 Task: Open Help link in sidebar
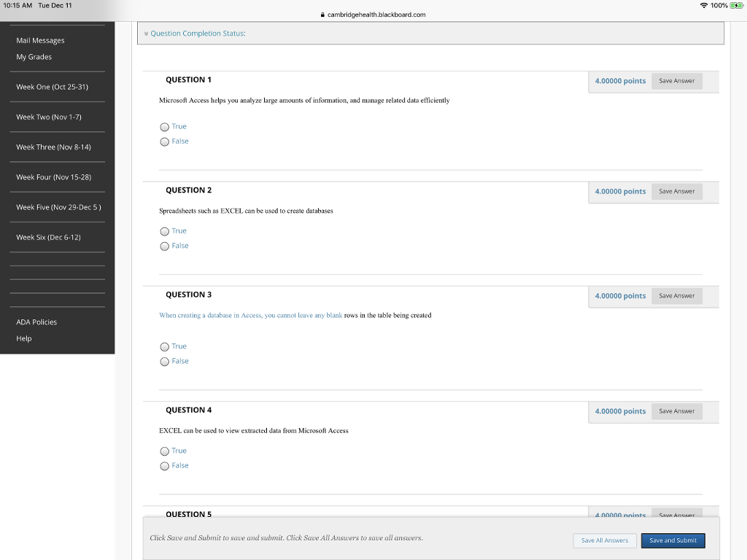click(24, 338)
